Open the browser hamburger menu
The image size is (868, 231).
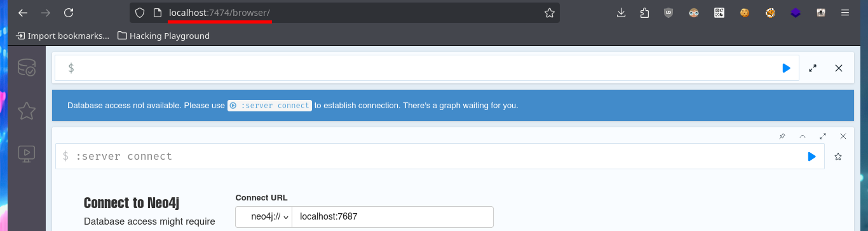(844, 13)
